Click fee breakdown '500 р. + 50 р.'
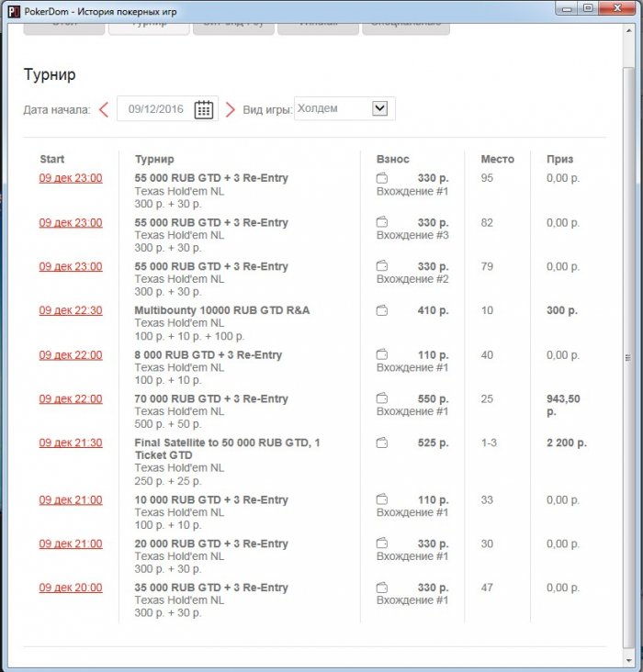643x672 pixels. [x=168, y=424]
